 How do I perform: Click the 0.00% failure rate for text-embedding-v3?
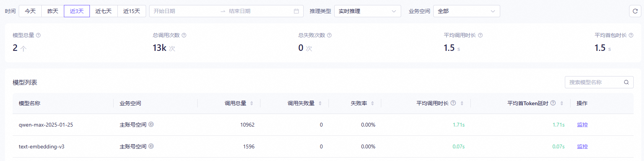click(x=368, y=146)
